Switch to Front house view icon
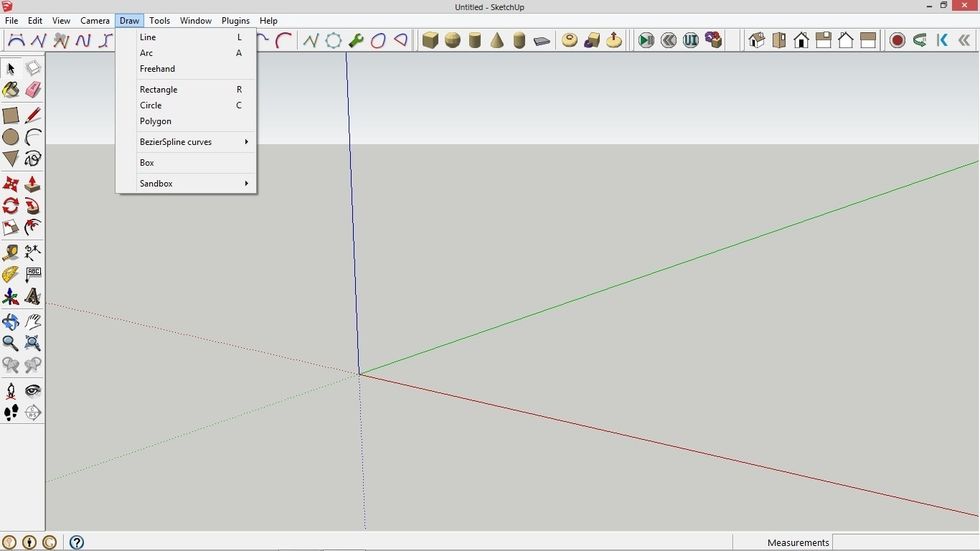Viewport: 980px width, 551px height. click(x=801, y=41)
